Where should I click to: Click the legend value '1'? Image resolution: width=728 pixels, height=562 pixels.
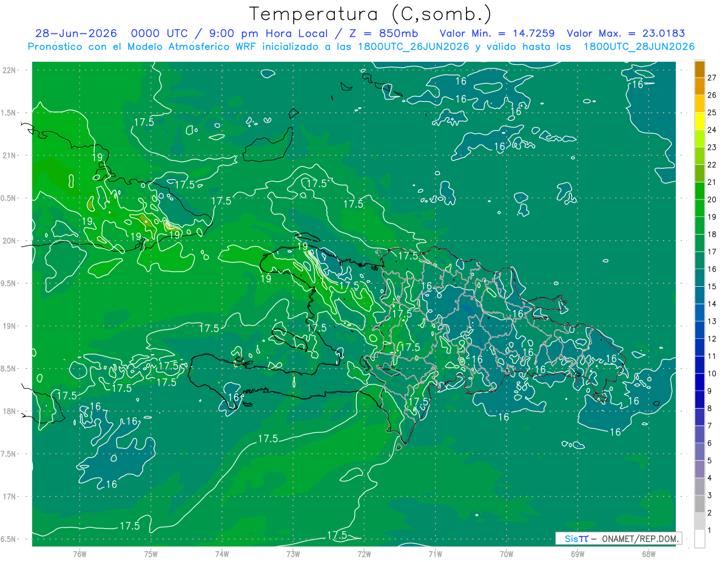pos(710,530)
